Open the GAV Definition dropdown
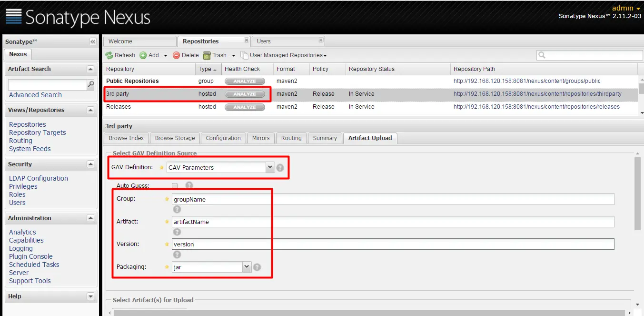The height and width of the screenshot is (316, 644). tap(270, 167)
